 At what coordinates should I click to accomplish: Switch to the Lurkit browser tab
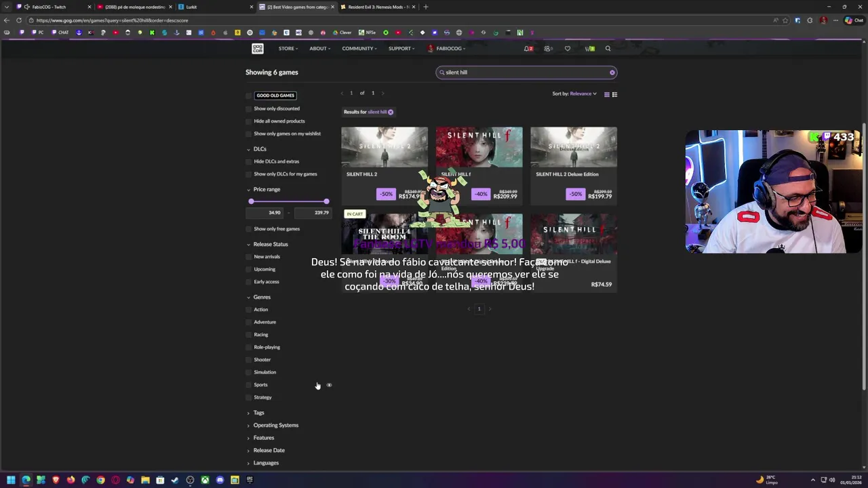coord(214,7)
